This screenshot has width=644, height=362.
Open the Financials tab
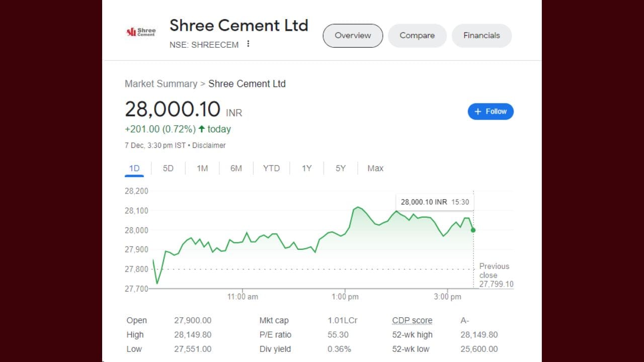[481, 36]
